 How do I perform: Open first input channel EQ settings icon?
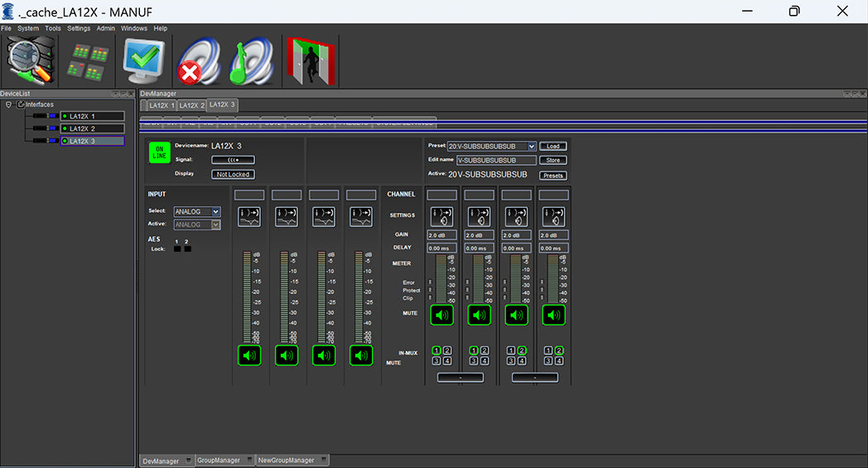pyautogui.click(x=249, y=216)
